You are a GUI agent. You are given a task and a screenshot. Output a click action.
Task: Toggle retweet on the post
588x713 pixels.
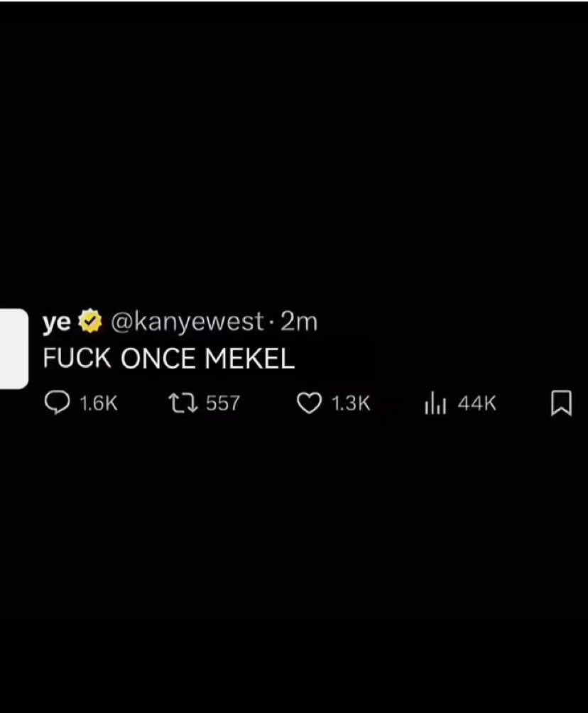tap(182, 403)
